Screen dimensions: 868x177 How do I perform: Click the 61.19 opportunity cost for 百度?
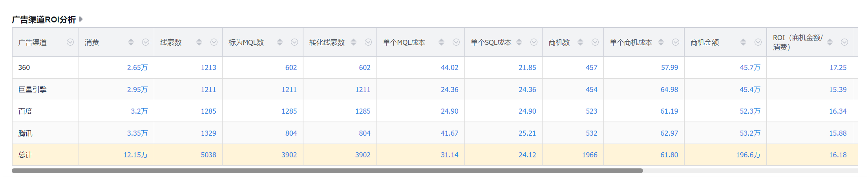669,111
